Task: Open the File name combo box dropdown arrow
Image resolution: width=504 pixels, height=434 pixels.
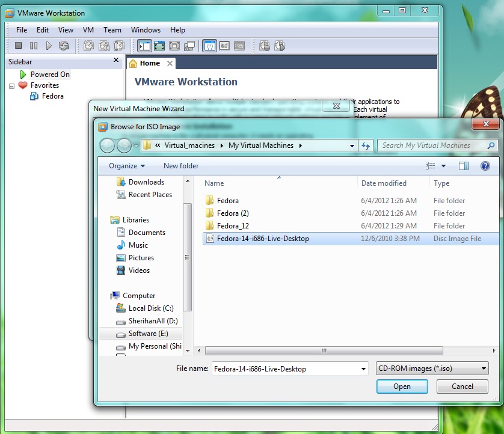Action: pyautogui.click(x=363, y=369)
